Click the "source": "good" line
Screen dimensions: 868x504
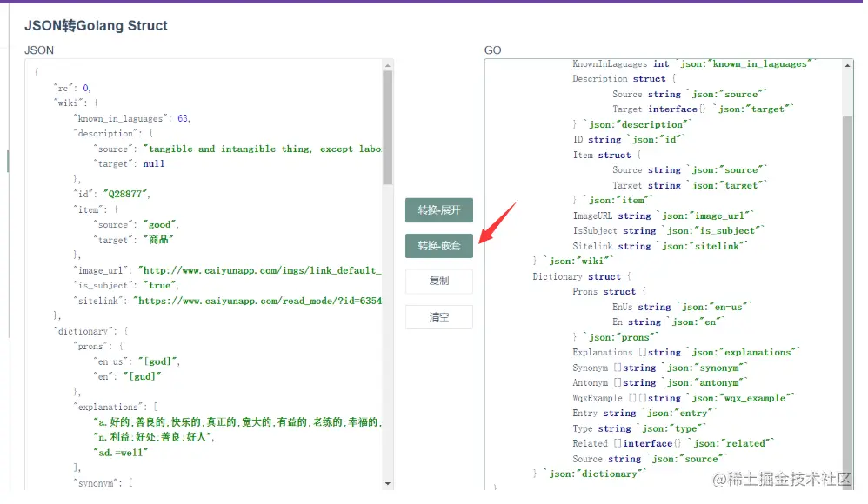137,224
